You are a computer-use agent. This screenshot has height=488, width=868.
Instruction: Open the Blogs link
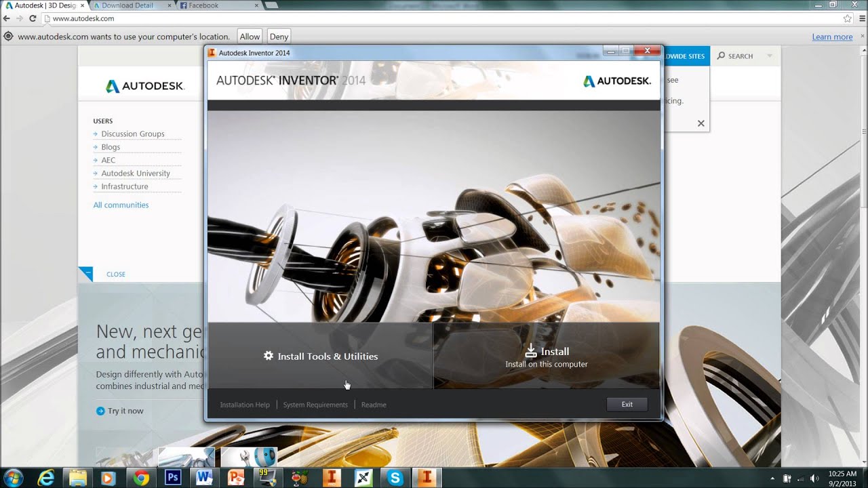111,147
